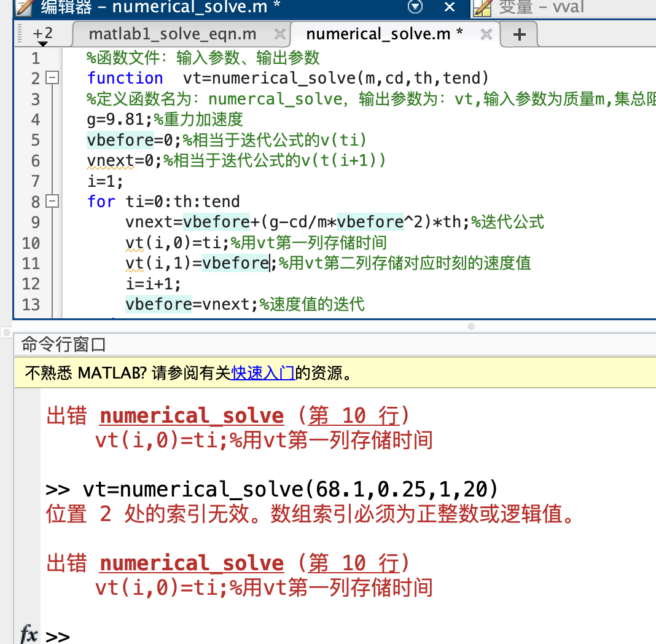Screen dimensions: 656x644
Task: Close the editor panel
Action: click(x=450, y=7)
